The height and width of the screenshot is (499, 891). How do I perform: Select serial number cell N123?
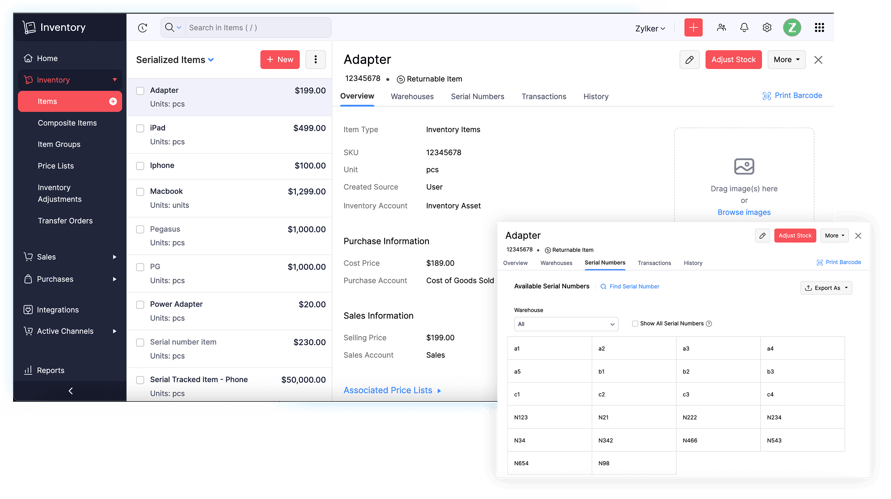point(549,417)
